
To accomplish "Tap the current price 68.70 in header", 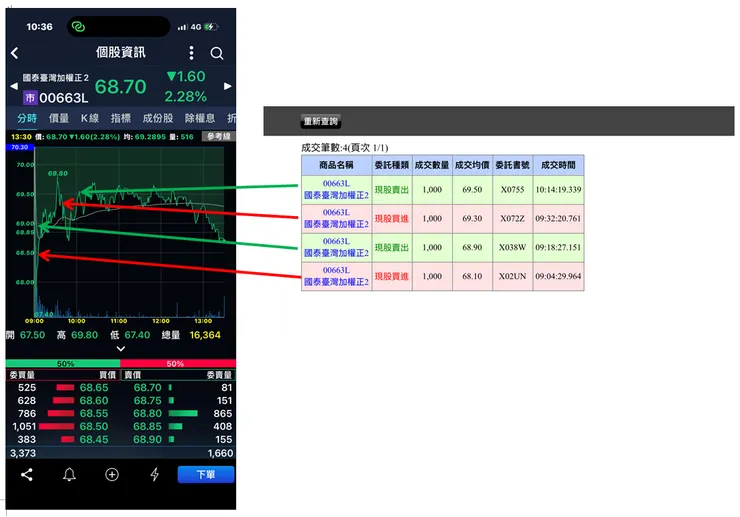I will [121, 87].
